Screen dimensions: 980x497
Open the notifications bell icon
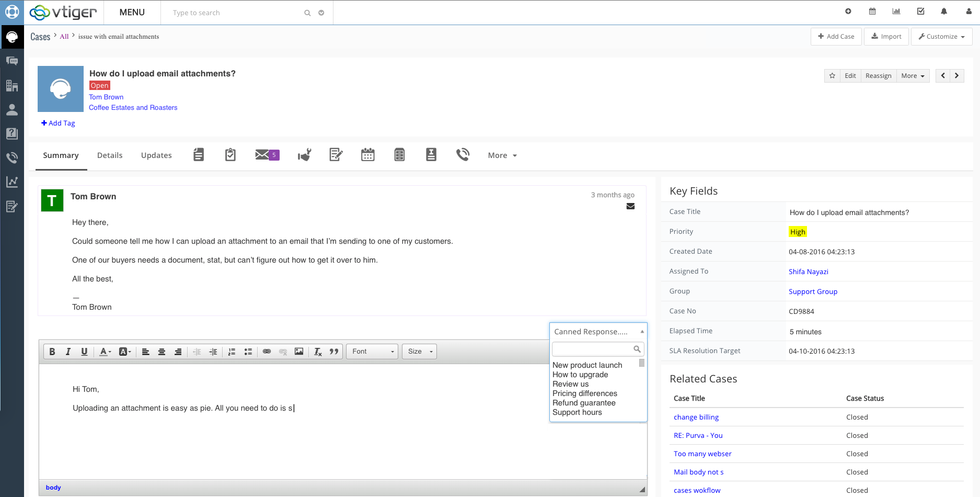[x=944, y=12]
